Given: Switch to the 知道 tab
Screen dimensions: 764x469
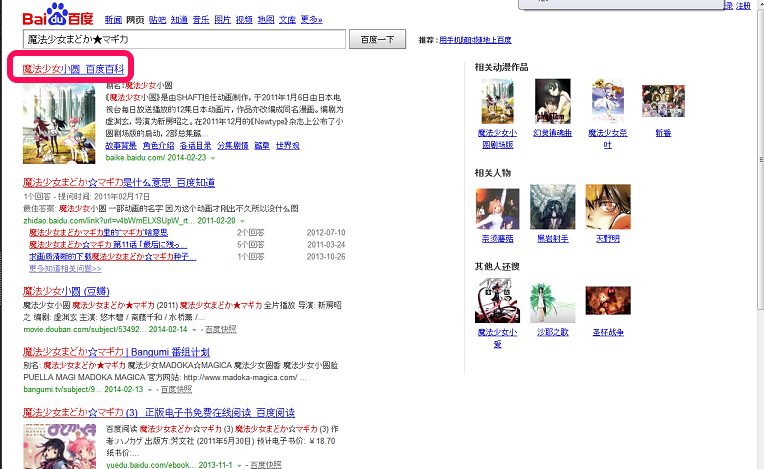Looking at the screenshot, I should coord(179,19).
